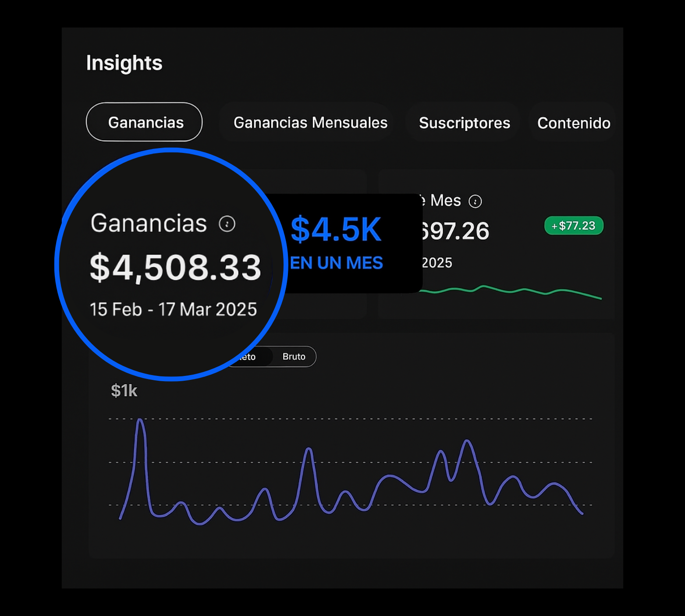The height and width of the screenshot is (616, 685).
Task: Click the tallest peak of the purple chart
Action: [x=140, y=421]
